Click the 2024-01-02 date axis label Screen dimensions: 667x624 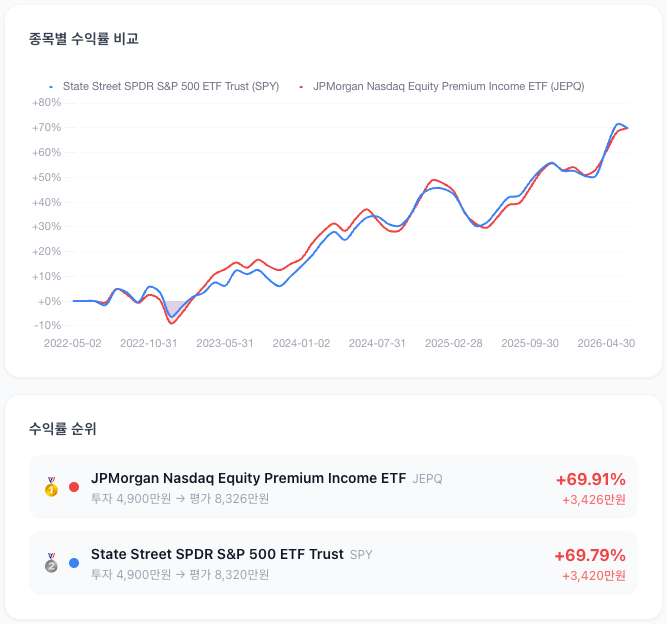(x=301, y=343)
